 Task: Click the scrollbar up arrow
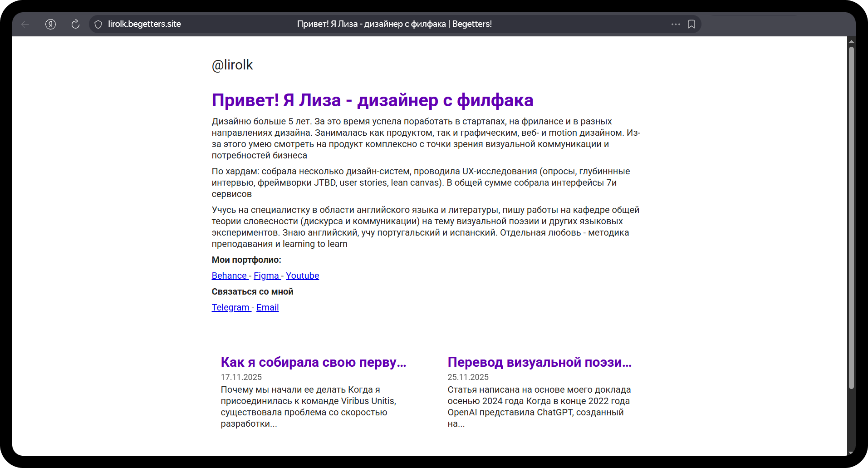[851, 41]
